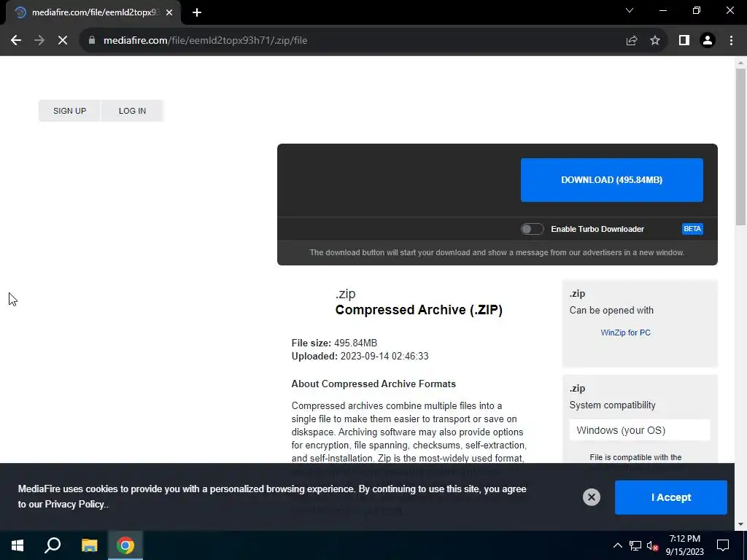This screenshot has width=747, height=560.
Task: Share this page via the share icon
Action: [632, 41]
